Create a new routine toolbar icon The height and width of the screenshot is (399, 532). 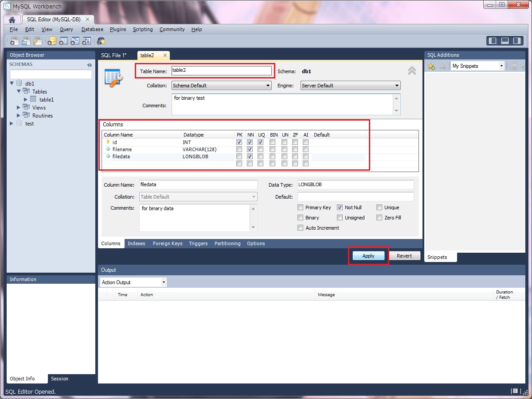[x=86, y=41]
